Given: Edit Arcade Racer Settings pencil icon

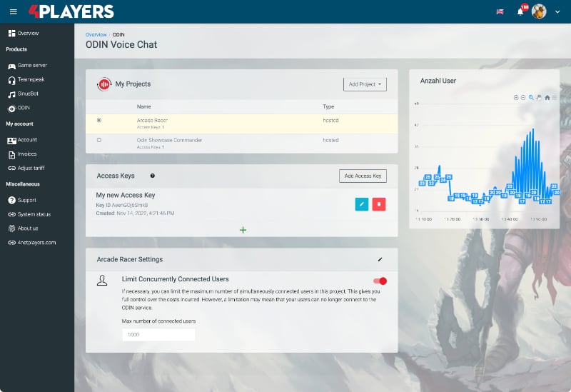Looking at the screenshot, I should pyautogui.click(x=380, y=259).
